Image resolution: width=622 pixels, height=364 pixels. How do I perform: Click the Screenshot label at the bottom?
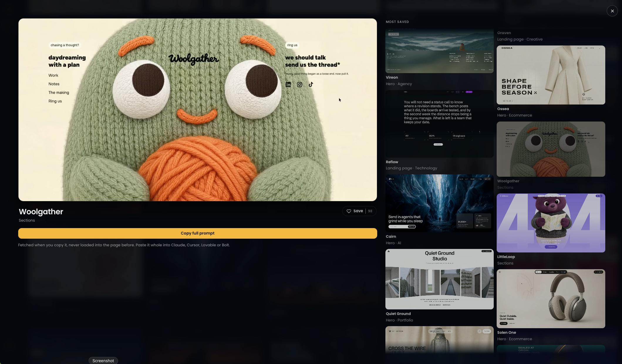coord(103,360)
